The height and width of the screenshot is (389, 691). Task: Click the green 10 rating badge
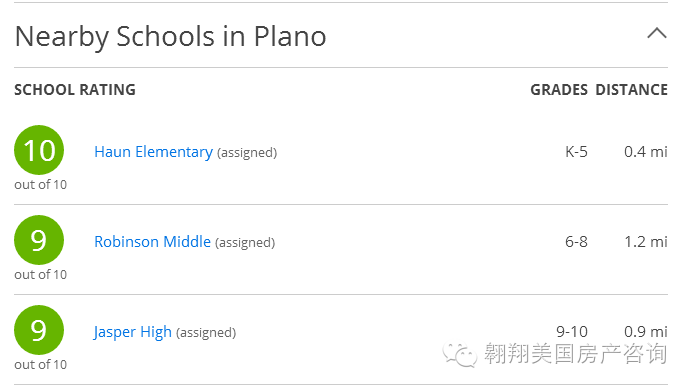tap(39, 150)
